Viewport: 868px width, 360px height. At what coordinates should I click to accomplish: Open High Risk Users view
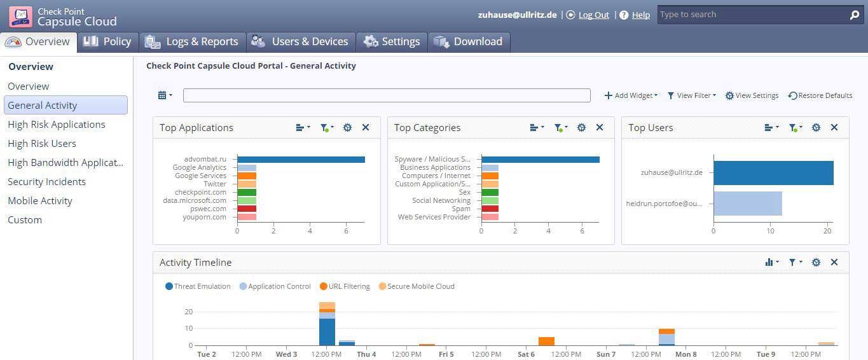point(42,144)
